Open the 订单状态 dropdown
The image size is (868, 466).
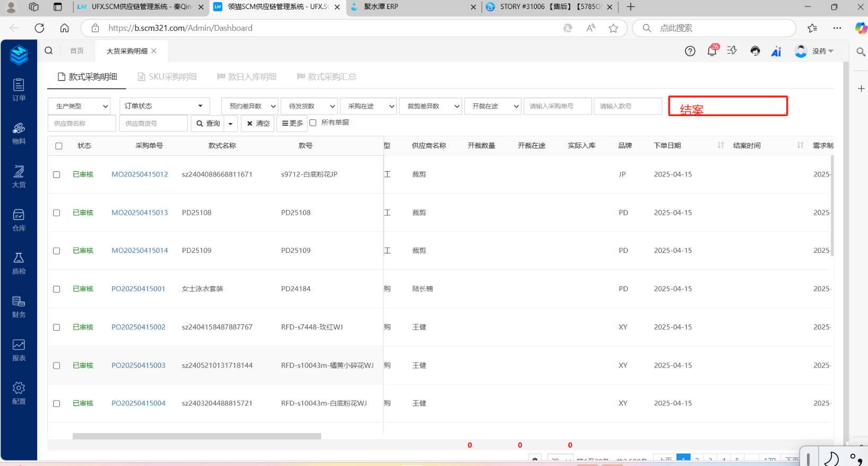click(x=164, y=106)
